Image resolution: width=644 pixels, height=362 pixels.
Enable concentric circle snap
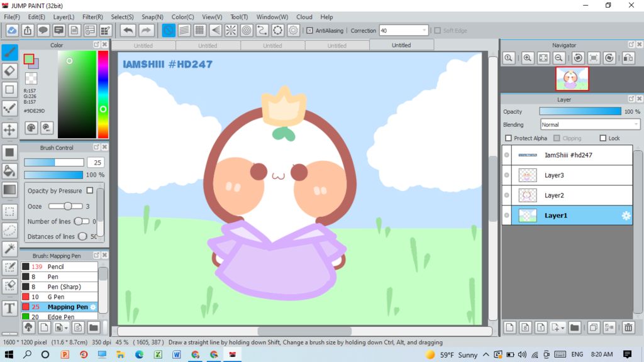pos(247,30)
